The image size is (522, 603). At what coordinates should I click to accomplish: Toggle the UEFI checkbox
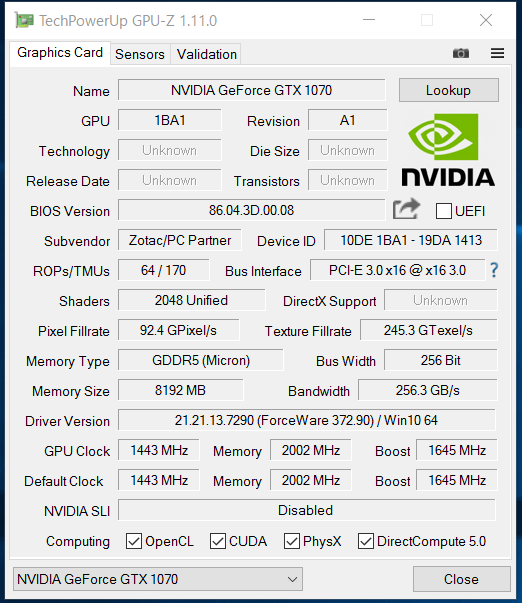coord(444,211)
